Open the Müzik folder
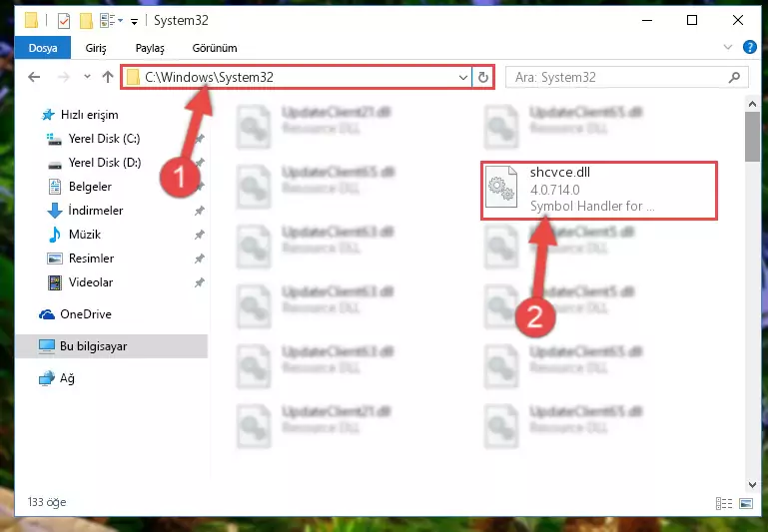Screen dimensions: 768x532 pyautogui.click(x=84, y=235)
